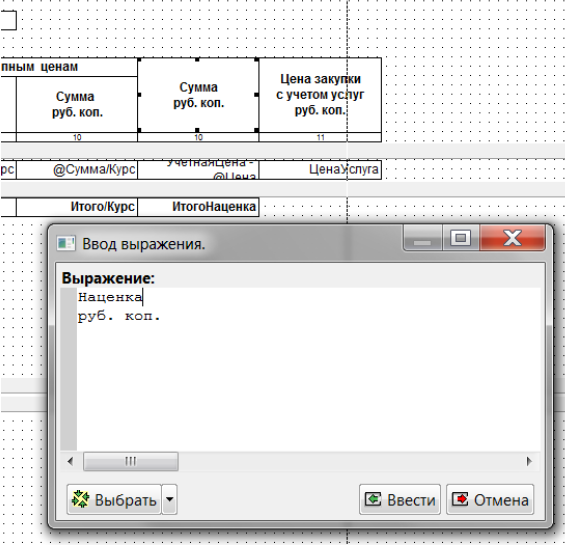565x545 pixels.
Task: Select the 'Цена закупки с учетом услуг' header cell
Action: [x=320, y=95]
